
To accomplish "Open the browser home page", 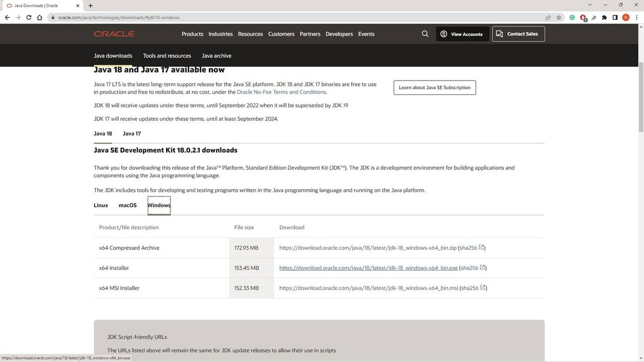I will [40, 18].
